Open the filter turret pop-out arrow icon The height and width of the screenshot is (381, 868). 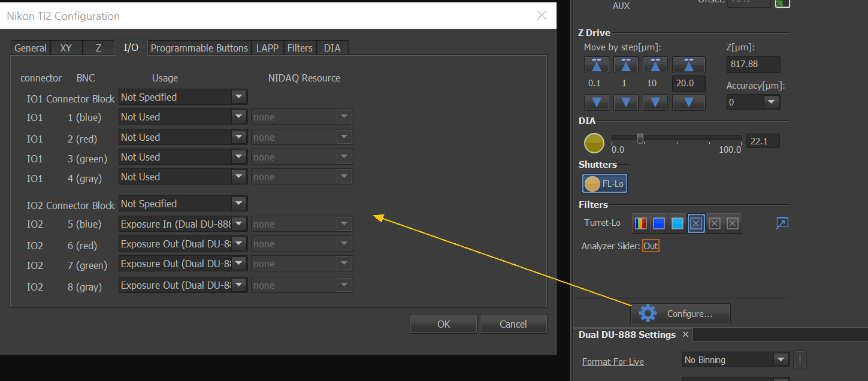pos(782,223)
